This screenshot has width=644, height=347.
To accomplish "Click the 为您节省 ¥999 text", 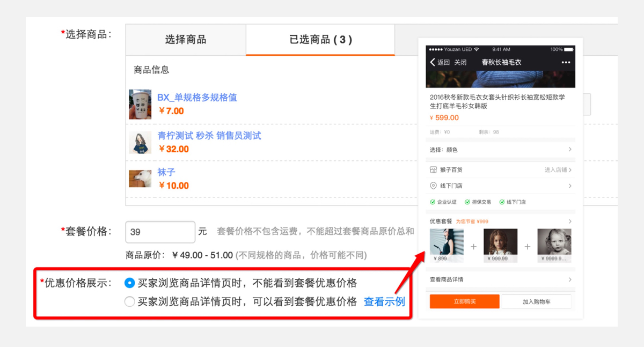I will 472,222.
